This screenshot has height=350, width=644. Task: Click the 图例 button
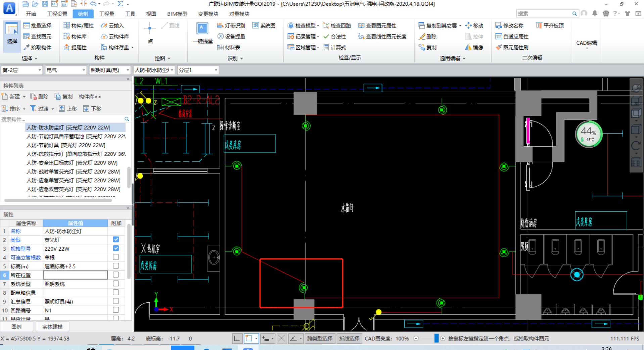click(x=16, y=327)
